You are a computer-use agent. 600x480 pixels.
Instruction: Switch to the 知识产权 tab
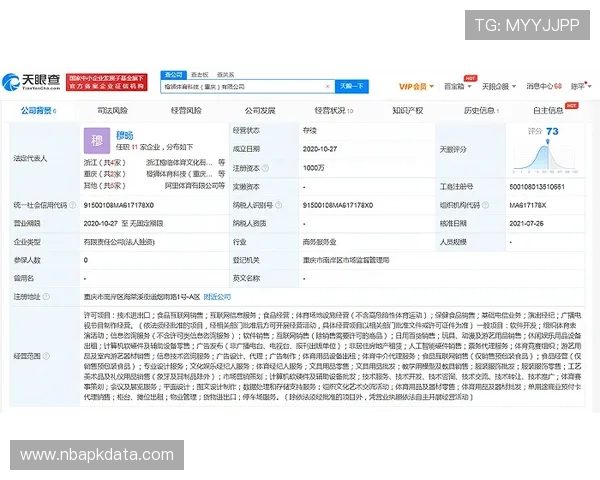(x=408, y=111)
